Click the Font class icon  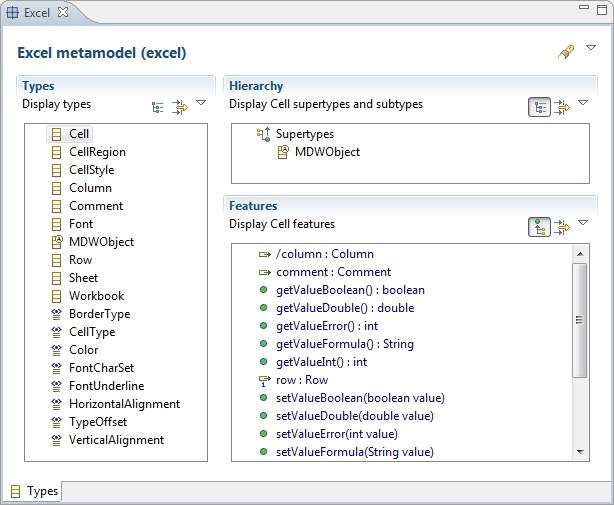pos(56,224)
